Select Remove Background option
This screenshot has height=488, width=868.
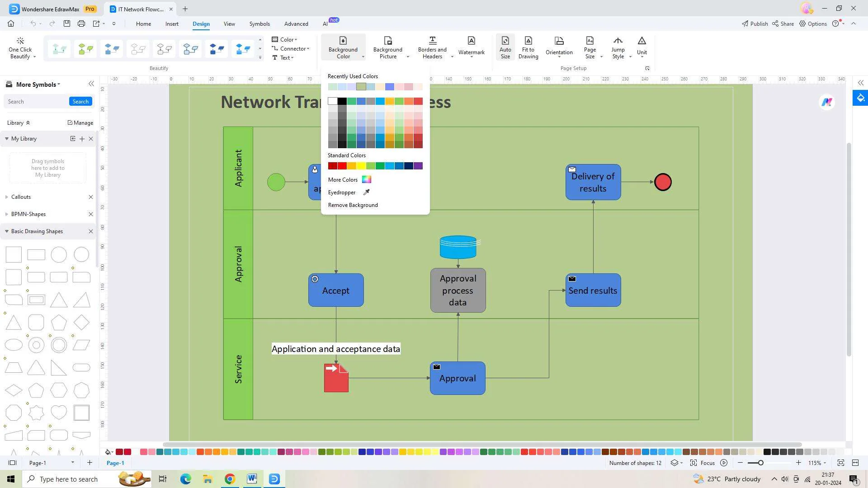click(353, 205)
